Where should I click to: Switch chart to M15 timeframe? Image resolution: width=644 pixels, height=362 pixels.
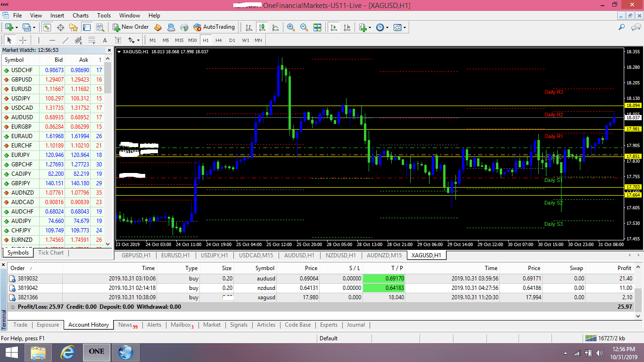point(179,40)
